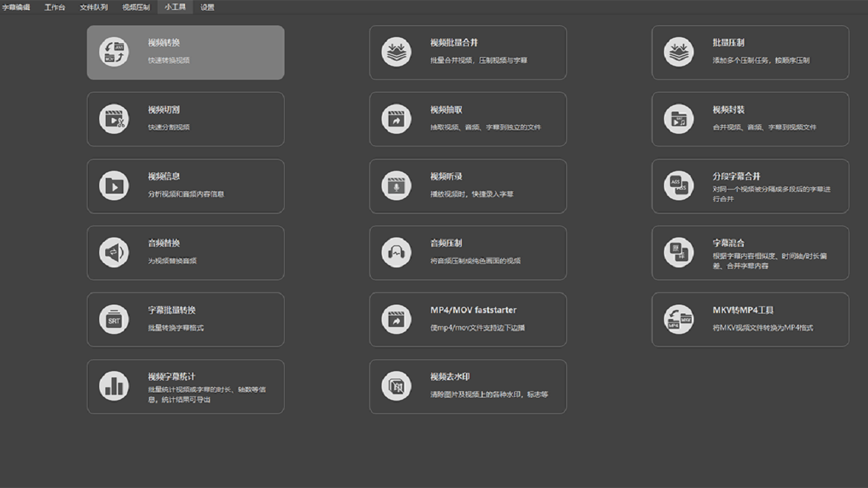Click the 视频转换 conversion arrows icon
The image size is (868, 488).
(x=114, y=52)
